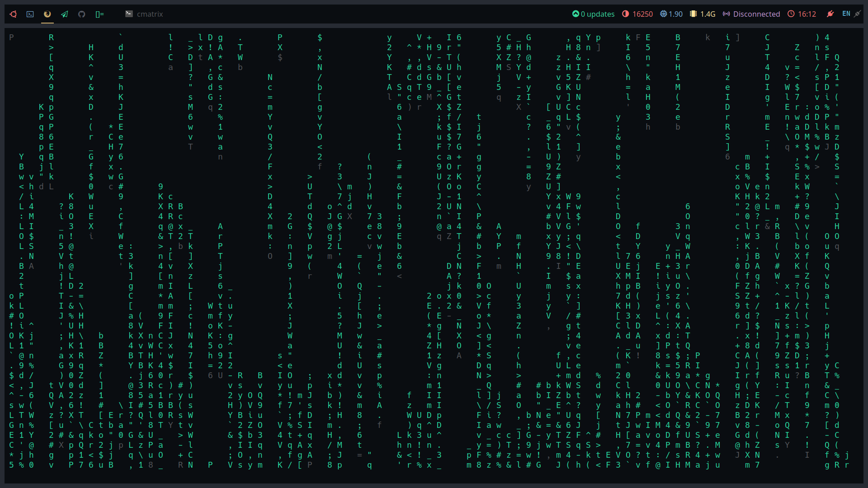The width and height of the screenshot is (868, 488).
Task: Click the green updates arrow icon
Action: 576,14
